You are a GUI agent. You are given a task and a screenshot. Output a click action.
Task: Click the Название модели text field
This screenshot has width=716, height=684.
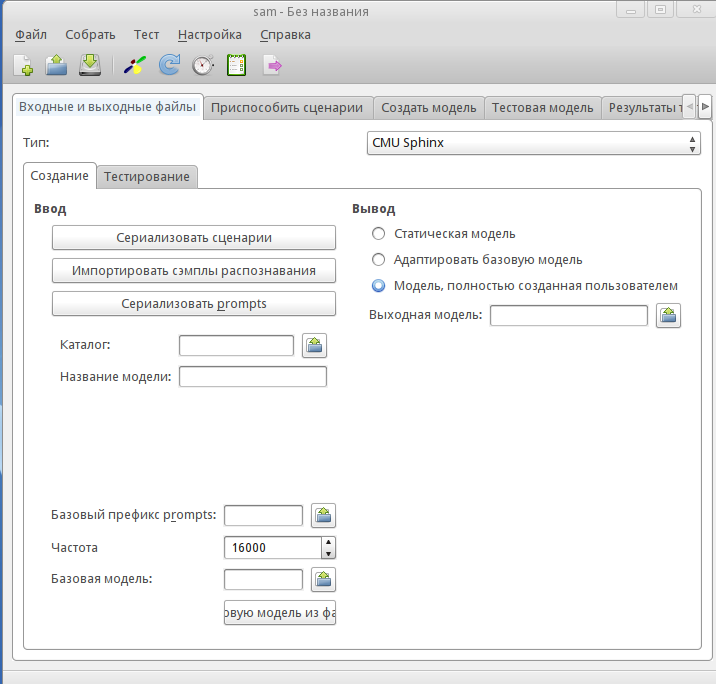pyautogui.click(x=253, y=377)
